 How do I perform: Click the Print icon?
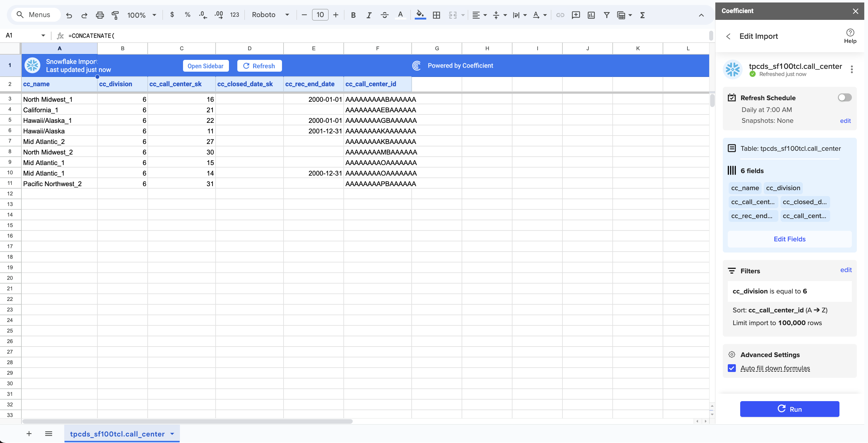coord(100,15)
